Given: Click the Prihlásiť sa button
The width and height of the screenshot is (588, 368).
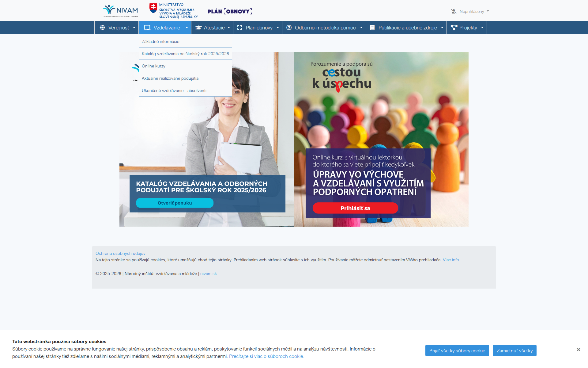Looking at the screenshot, I should 355,208.
